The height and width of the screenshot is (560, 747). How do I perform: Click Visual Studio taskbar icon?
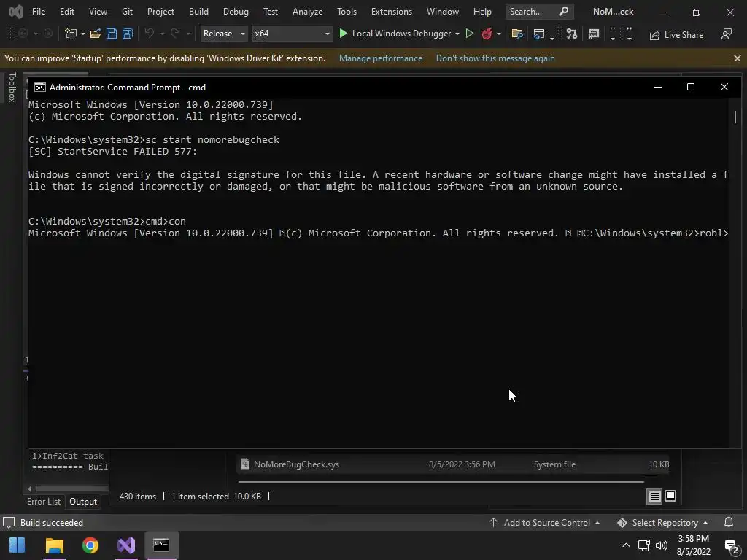[126, 545]
